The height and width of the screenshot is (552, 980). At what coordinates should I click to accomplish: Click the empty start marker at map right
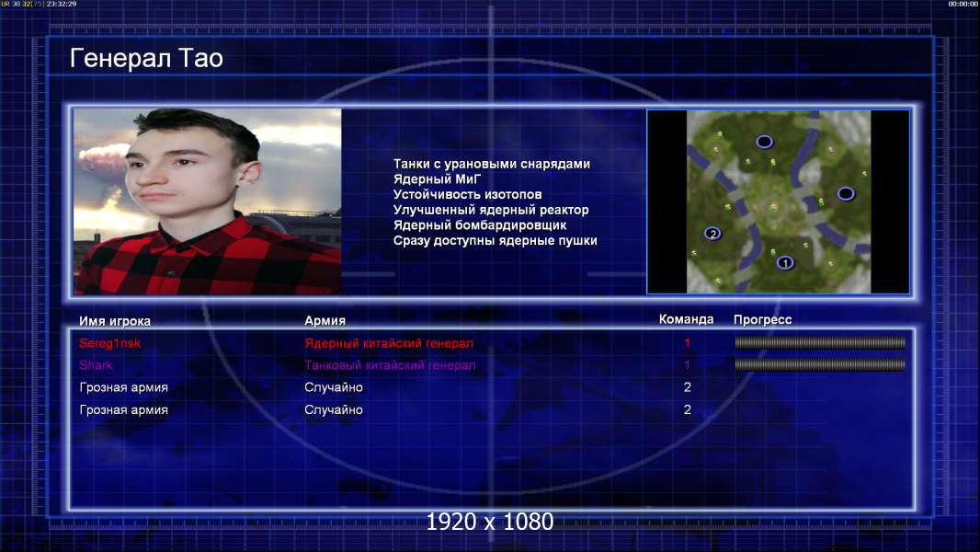(x=846, y=194)
